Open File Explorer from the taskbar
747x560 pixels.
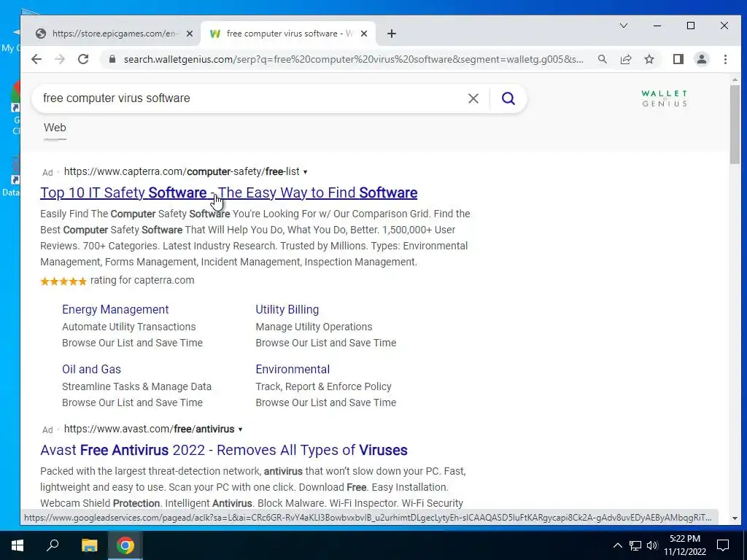[89, 545]
